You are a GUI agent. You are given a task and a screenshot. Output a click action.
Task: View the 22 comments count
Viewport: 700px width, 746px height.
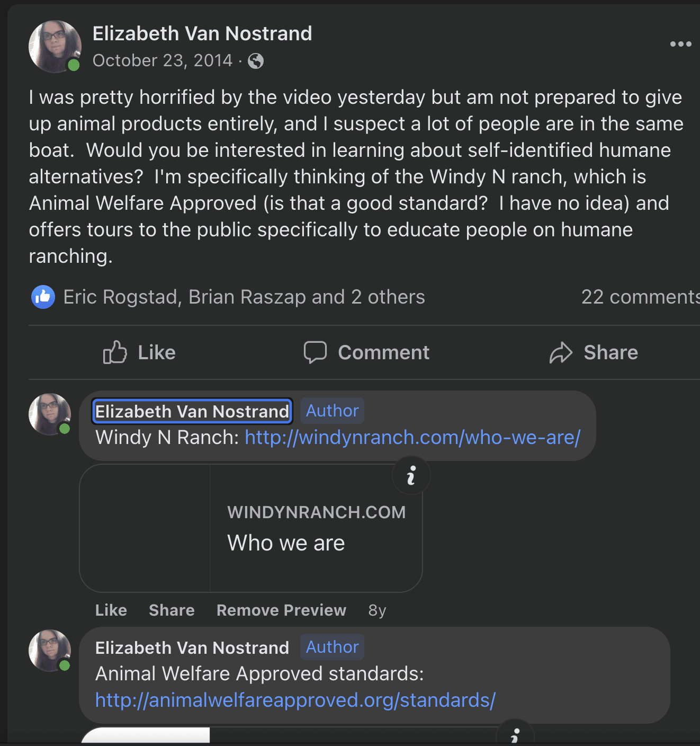[640, 297]
